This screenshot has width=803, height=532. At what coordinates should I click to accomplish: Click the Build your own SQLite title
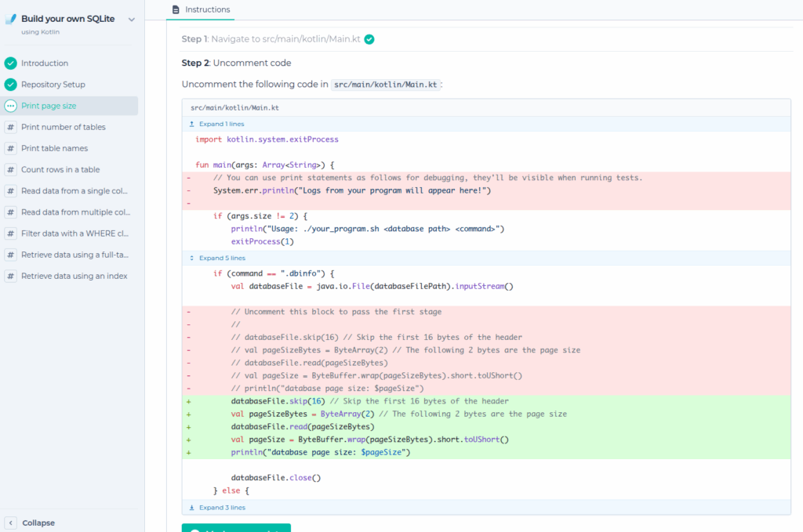point(68,19)
